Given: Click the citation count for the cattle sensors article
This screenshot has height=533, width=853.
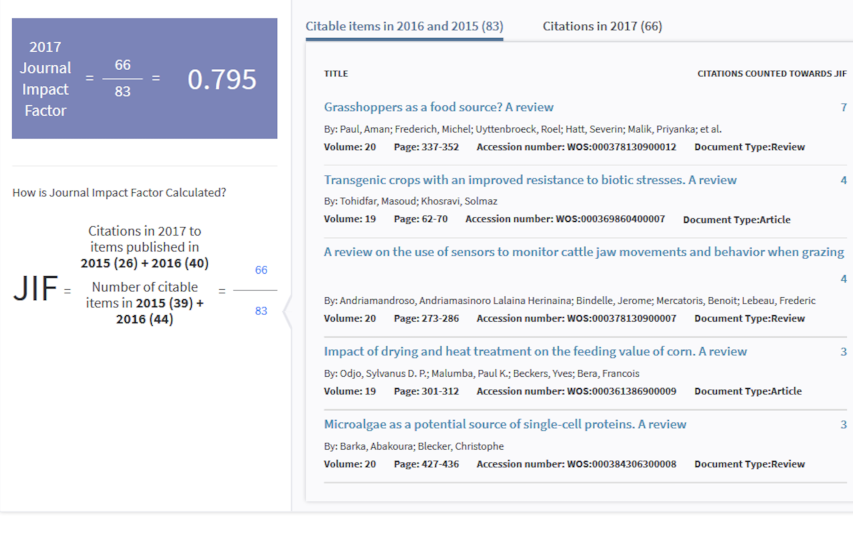Looking at the screenshot, I should click(x=843, y=279).
